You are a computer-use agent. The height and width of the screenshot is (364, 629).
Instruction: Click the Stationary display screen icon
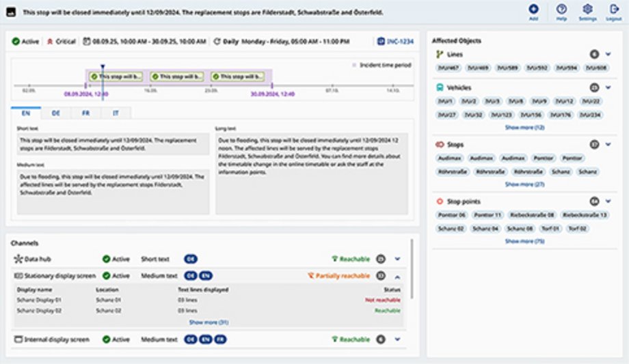18,276
